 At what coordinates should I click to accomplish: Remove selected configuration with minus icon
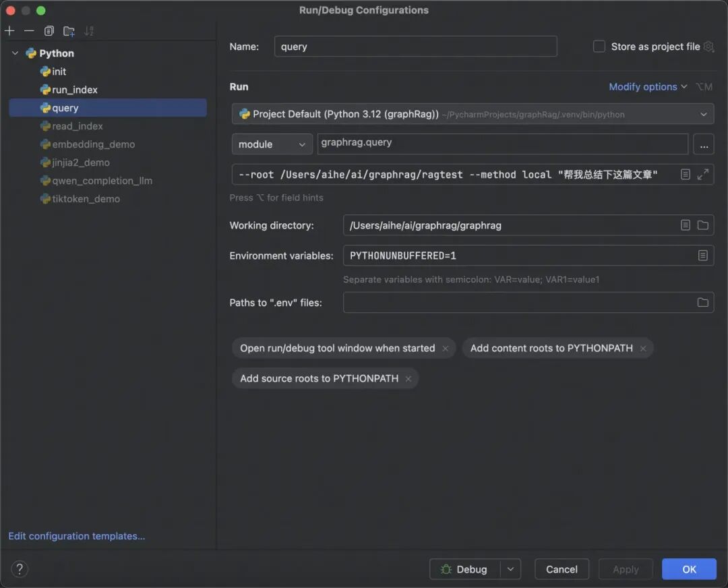click(x=29, y=31)
